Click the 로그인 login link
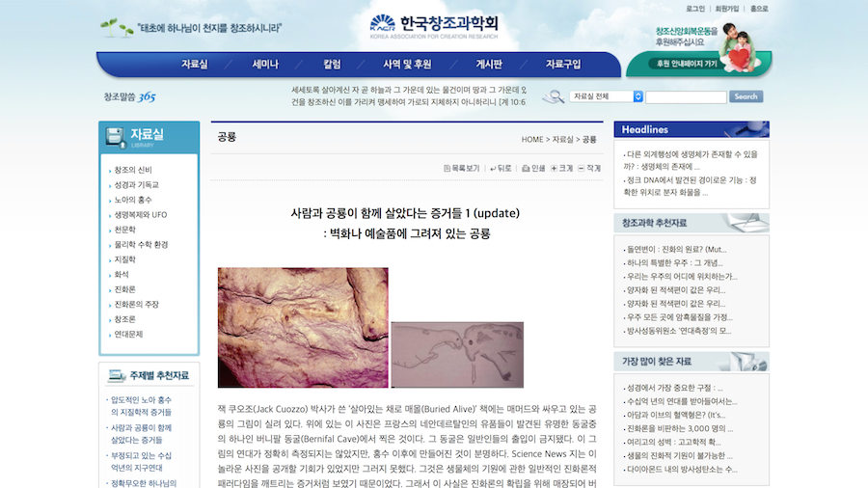This screenshot has height=488, width=868. pos(695,9)
